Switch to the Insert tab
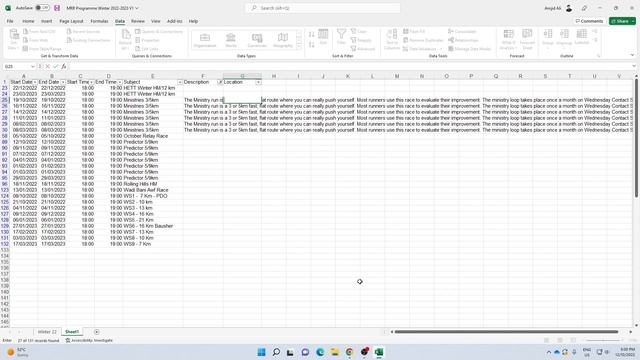This screenshot has width=640, height=360. (x=47, y=21)
